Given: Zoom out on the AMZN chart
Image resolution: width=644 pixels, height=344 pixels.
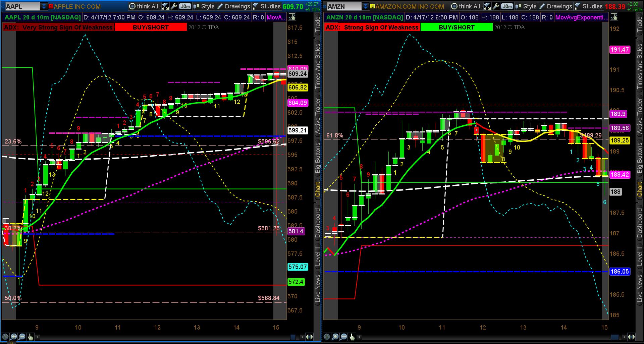Looking at the screenshot, I should [x=344, y=337].
